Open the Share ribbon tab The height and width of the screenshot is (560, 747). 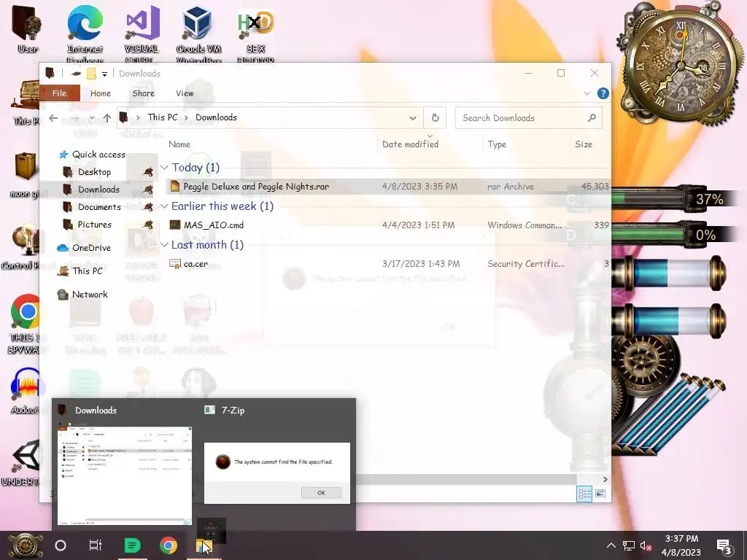[x=144, y=93]
